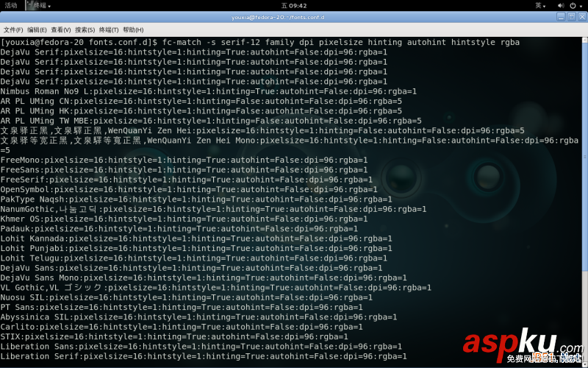Click the FreeSerif output line
The image size is (588, 368).
tap(187, 180)
